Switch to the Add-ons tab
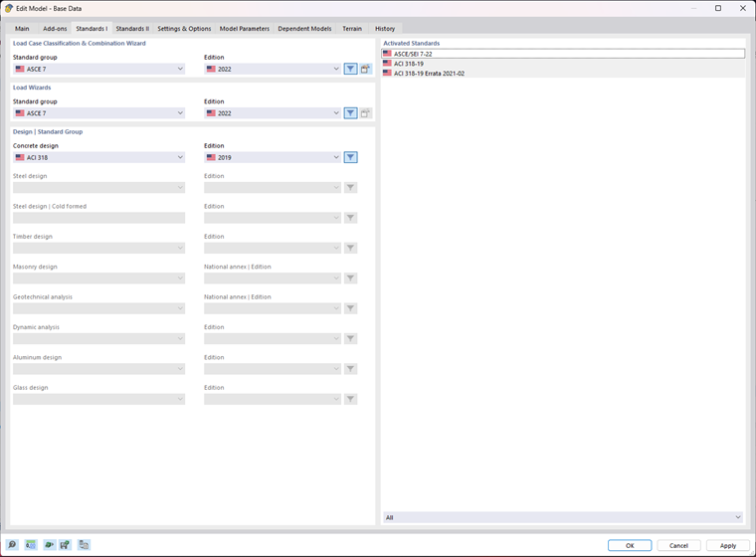This screenshot has width=756, height=557. (x=55, y=29)
